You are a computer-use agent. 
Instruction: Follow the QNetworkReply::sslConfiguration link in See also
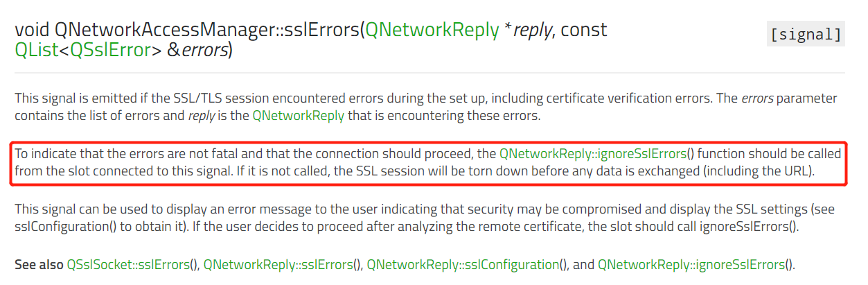[463, 264]
